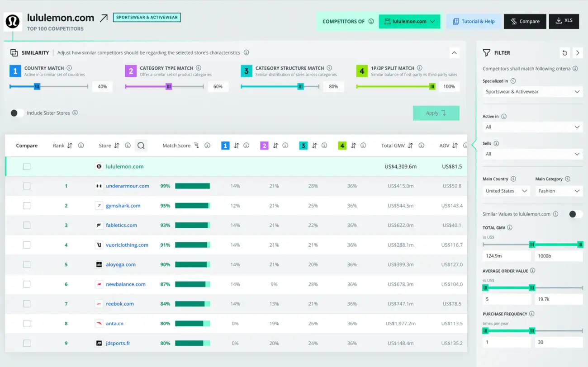Check the compare box for fabletics.com
The image size is (588, 367).
point(27,225)
